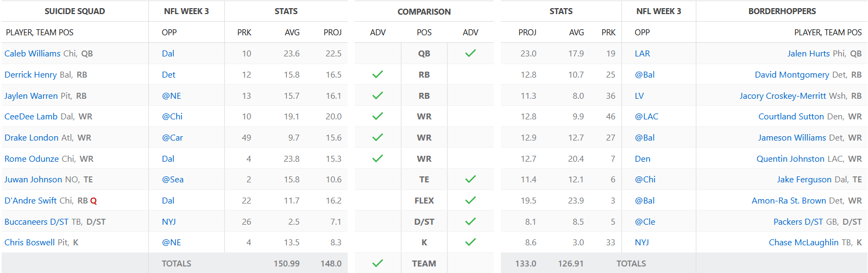Click the green advantage checkmark in the QB row
Screen dimensions: 868x273
click(x=470, y=53)
